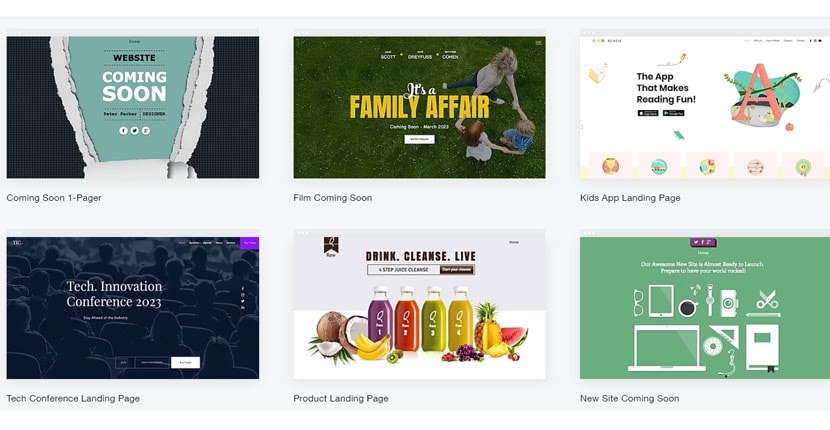
Task: Open the Film Coming Soon template thumbnail
Action: pos(419,107)
